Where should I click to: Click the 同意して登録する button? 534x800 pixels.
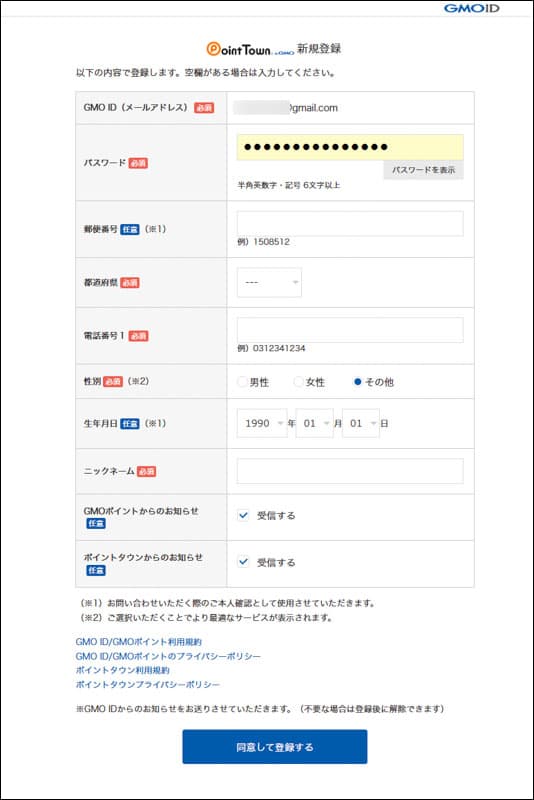click(275, 747)
